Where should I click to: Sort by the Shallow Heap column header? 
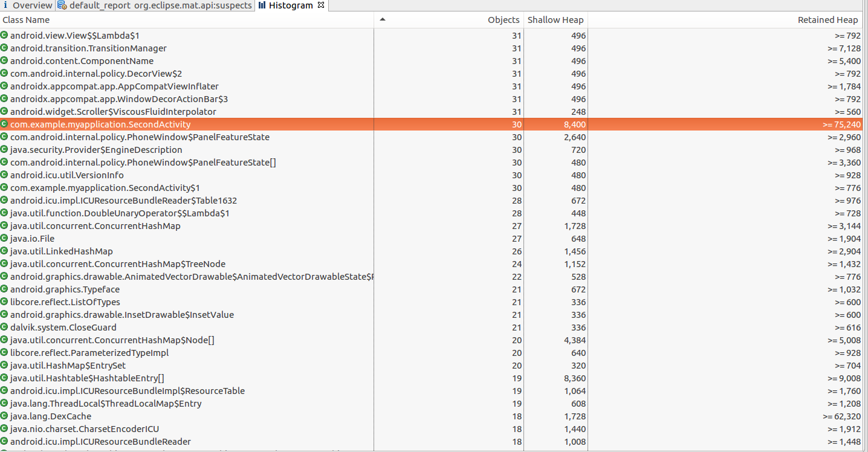click(555, 20)
